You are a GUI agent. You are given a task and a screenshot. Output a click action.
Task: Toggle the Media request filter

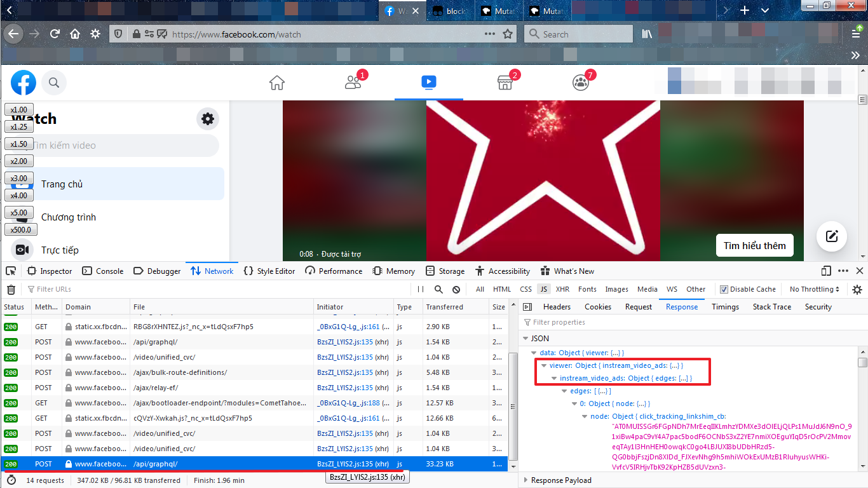click(x=648, y=289)
